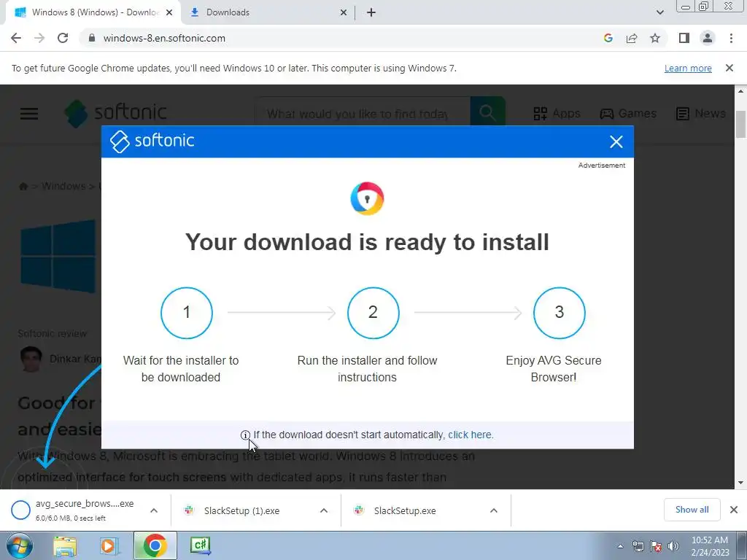Image resolution: width=747 pixels, height=560 pixels.
Task: Open the Chrome side panel
Action: coord(684,38)
